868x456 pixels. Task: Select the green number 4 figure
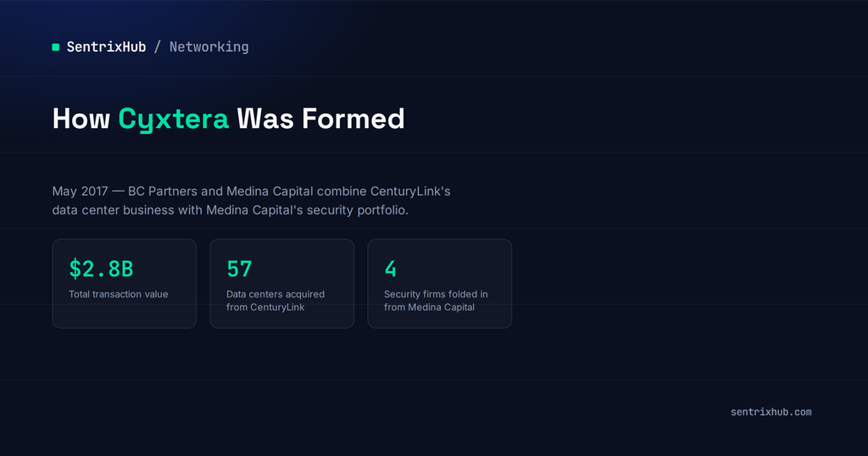(390, 269)
